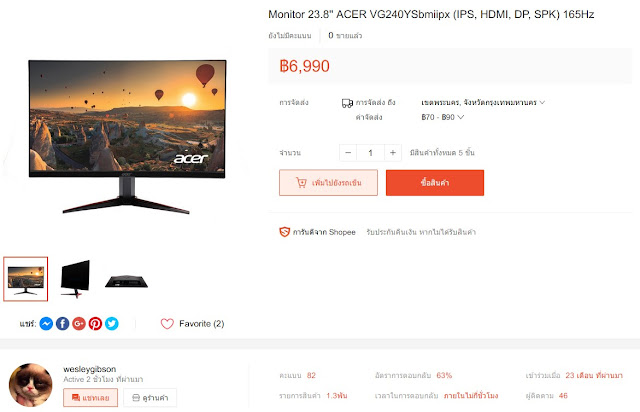Select the side view monitor thumbnail
This screenshot has width=640, height=412.
(x=75, y=279)
